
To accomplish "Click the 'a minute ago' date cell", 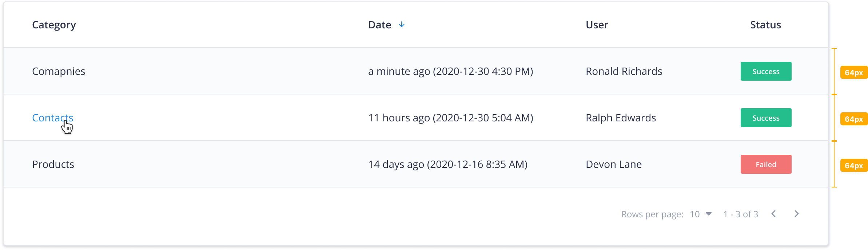I will [x=450, y=71].
